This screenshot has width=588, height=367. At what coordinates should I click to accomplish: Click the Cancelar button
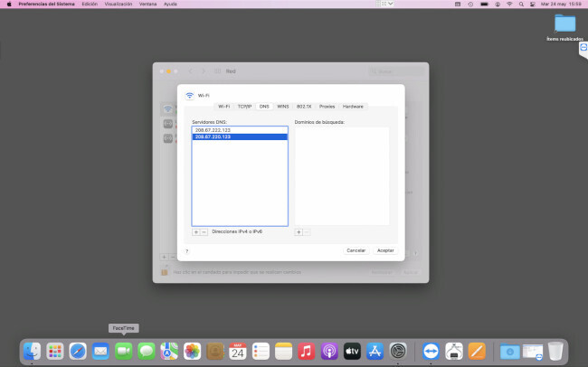click(356, 249)
